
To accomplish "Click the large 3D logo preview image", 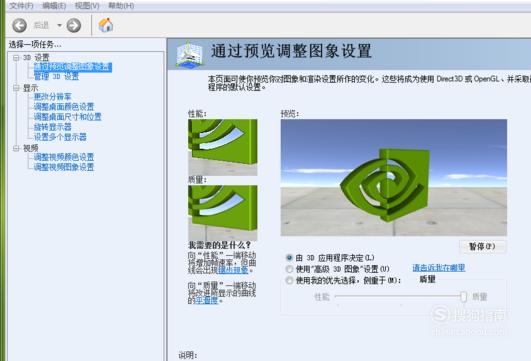I will [x=394, y=177].
